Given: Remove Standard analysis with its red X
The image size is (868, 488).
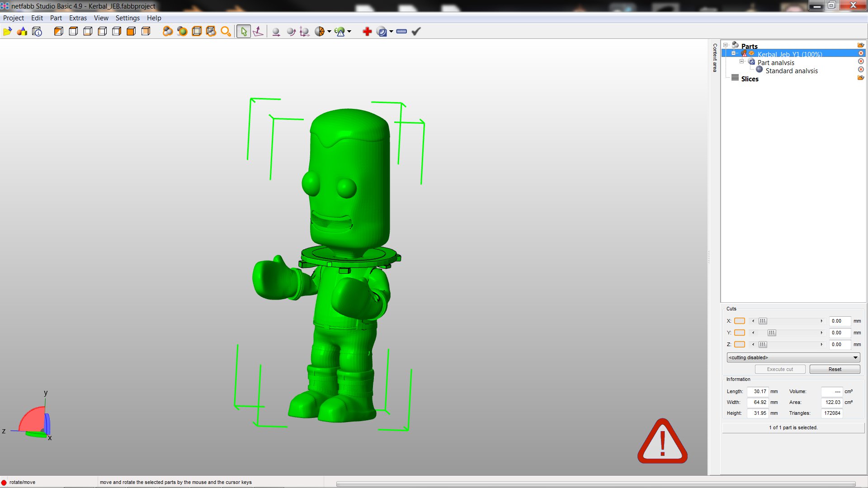Looking at the screenshot, I should tap(861, 70).
